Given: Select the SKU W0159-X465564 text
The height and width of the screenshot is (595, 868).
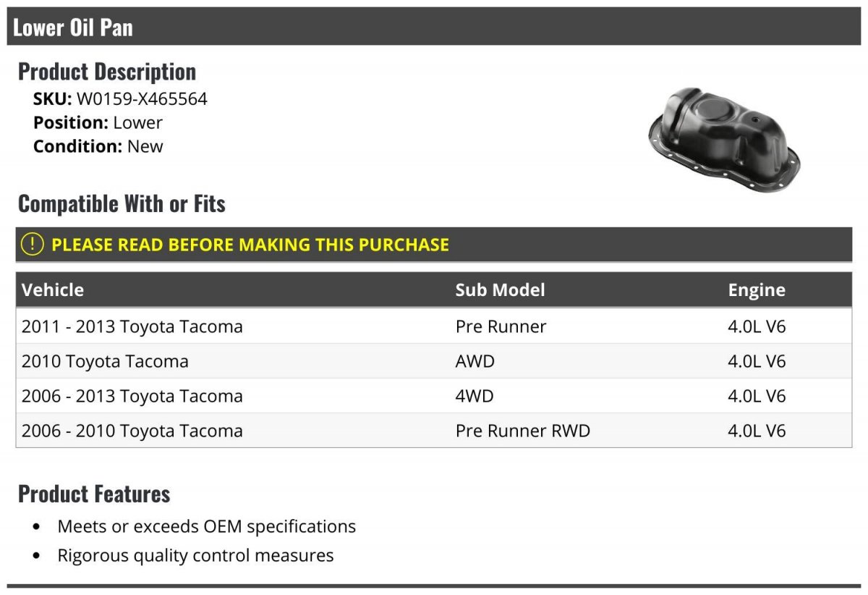Looking at the screenshot, I should tap(142, 99).
